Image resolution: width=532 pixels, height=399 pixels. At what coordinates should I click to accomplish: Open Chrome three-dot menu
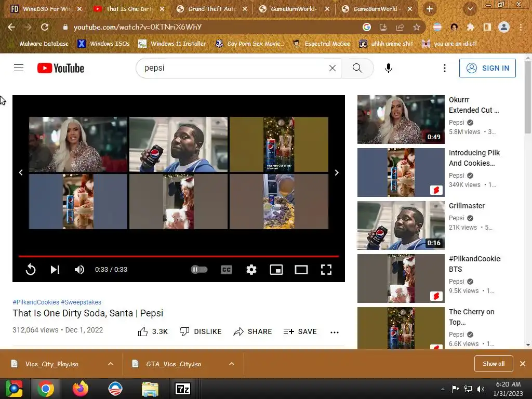tap(521, 27)
